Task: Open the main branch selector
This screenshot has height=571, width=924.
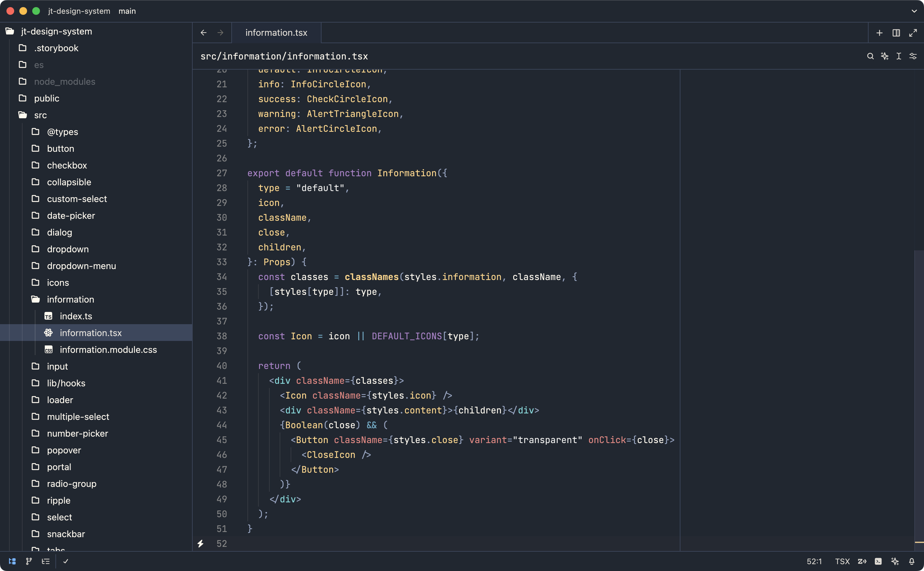Action: point(127,11)
